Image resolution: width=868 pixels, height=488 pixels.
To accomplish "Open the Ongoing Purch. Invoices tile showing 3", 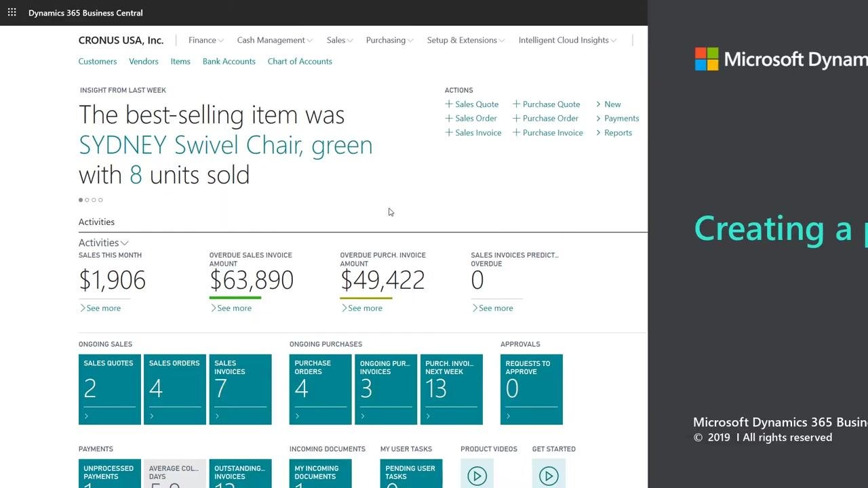I will point(386,390).
